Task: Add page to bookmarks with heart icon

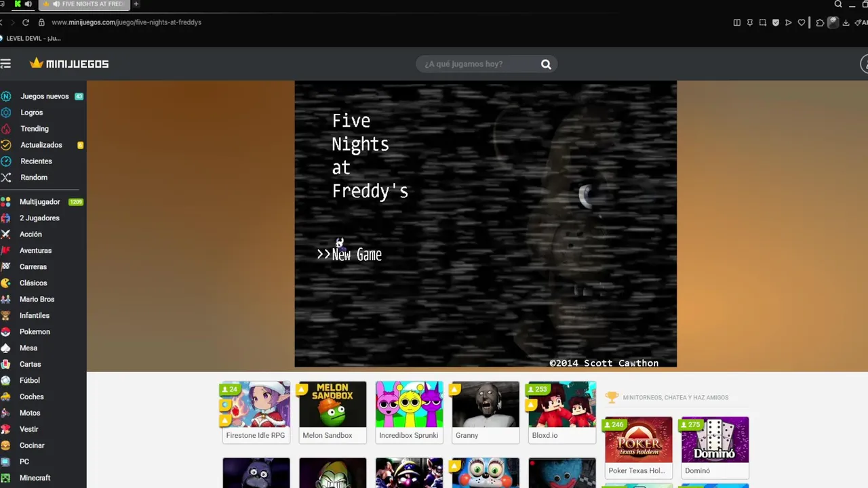Action: (x=802, y=22)
